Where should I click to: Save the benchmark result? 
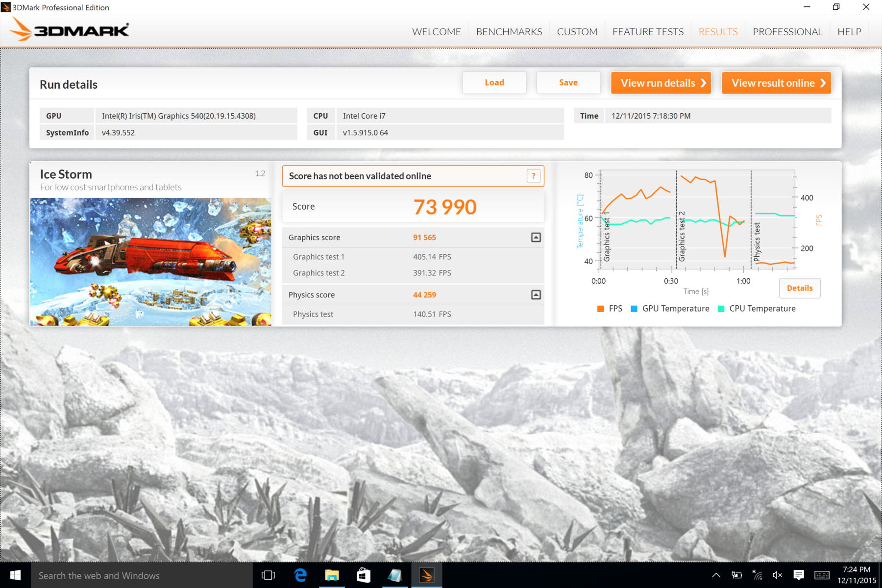(568, 83)
